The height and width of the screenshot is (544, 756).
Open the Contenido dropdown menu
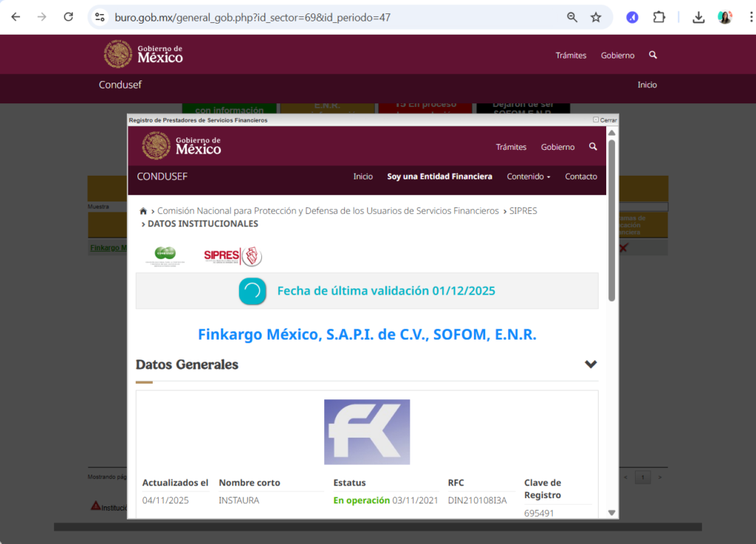click(x=529, y=176)
